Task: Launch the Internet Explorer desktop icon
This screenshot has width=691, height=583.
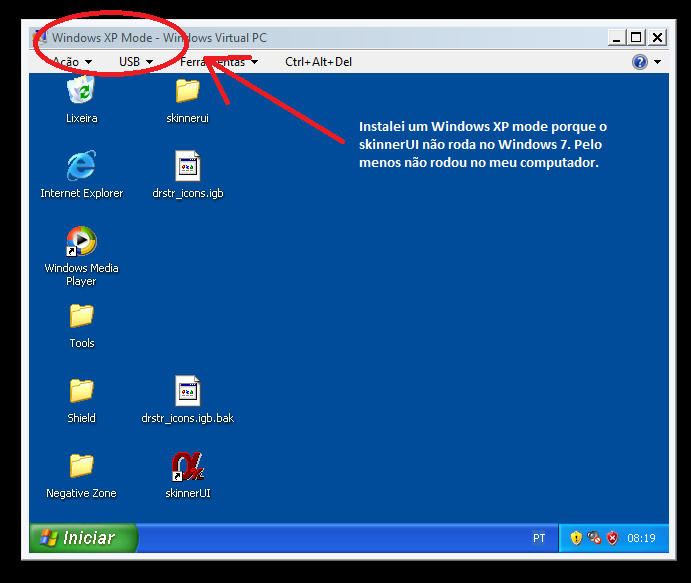Action: coord(82,166)
